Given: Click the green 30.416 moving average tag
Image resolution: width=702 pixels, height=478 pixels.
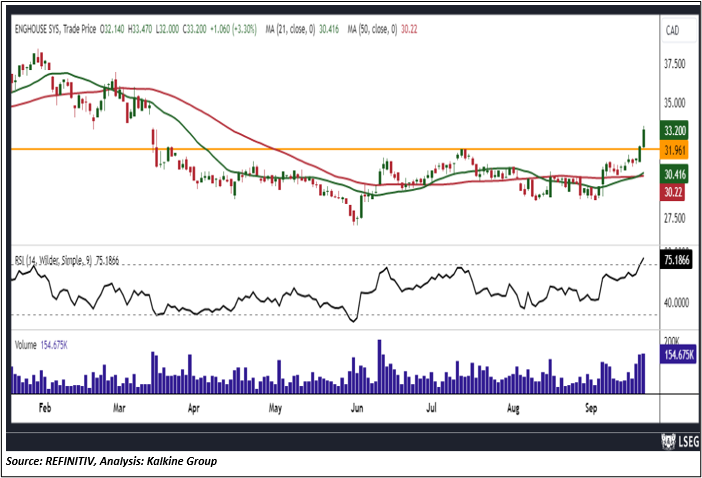Looking at the screenshot, I should click(675, 175).
